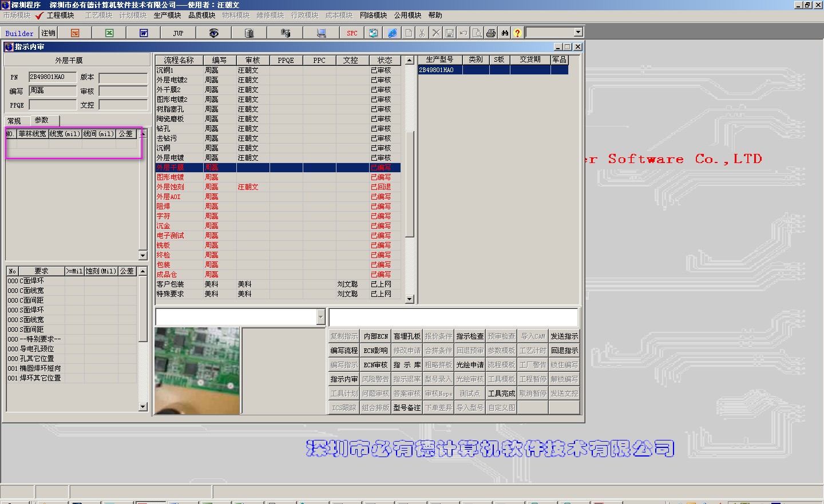This screenshot has width=824, height=504.
Task: Open the dropdown above the PCB photo
Action: pos(320,316)
